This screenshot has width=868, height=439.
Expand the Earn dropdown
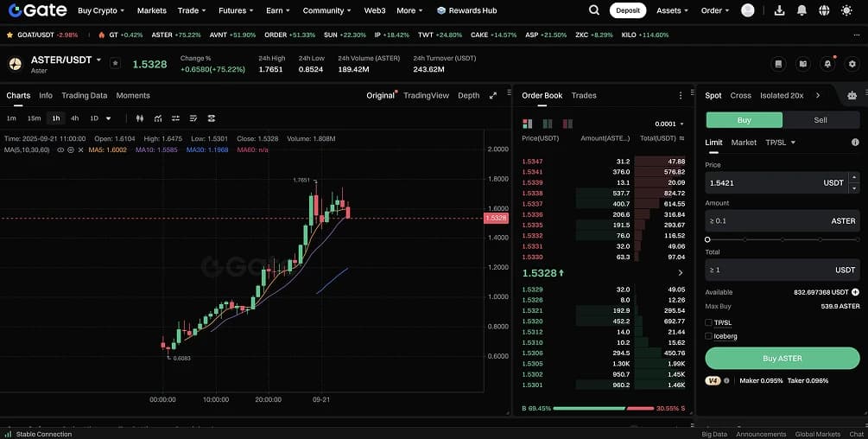pos(278,10)
